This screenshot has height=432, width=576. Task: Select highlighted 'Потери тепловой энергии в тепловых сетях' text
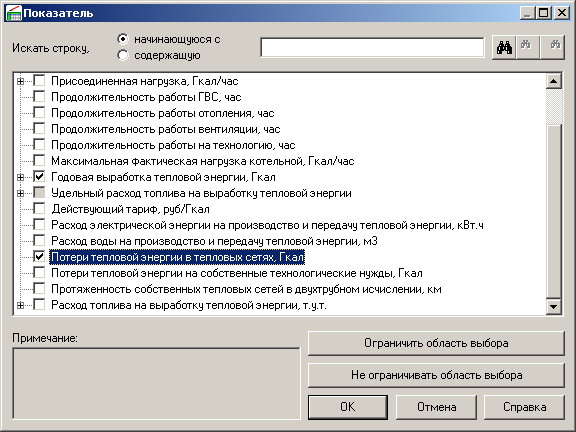coord(177,257)
